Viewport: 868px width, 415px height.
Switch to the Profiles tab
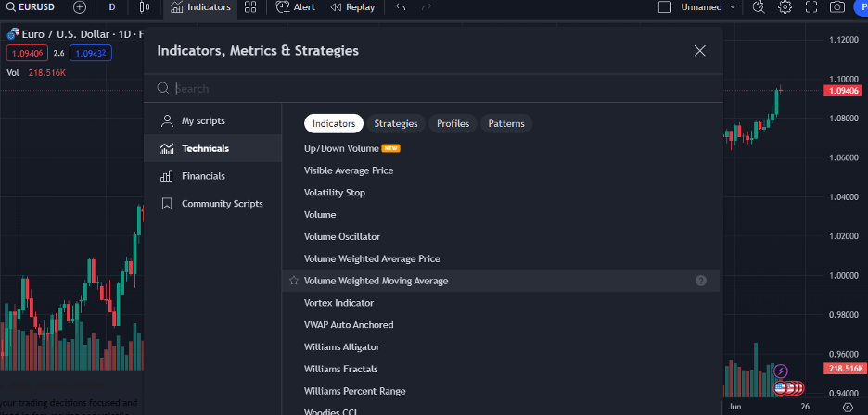coord(453,123)
